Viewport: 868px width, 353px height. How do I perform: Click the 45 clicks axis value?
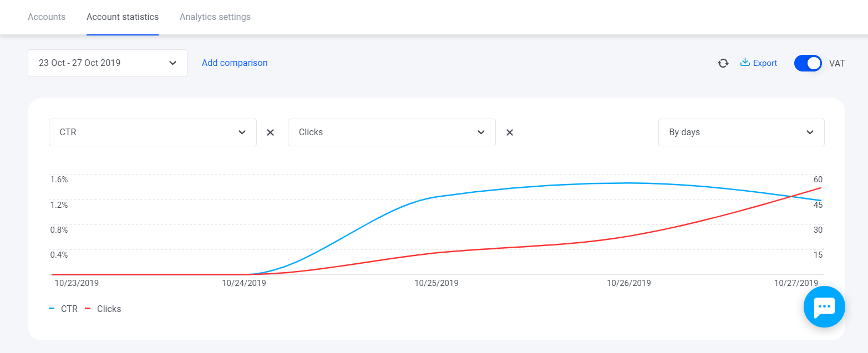point(818,205)
